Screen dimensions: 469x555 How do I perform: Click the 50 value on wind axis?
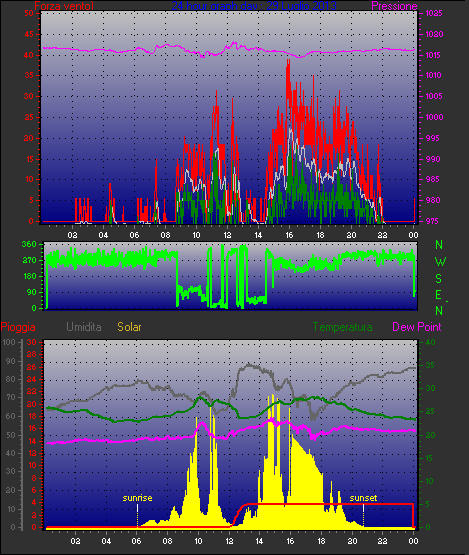tap(29, 13)
